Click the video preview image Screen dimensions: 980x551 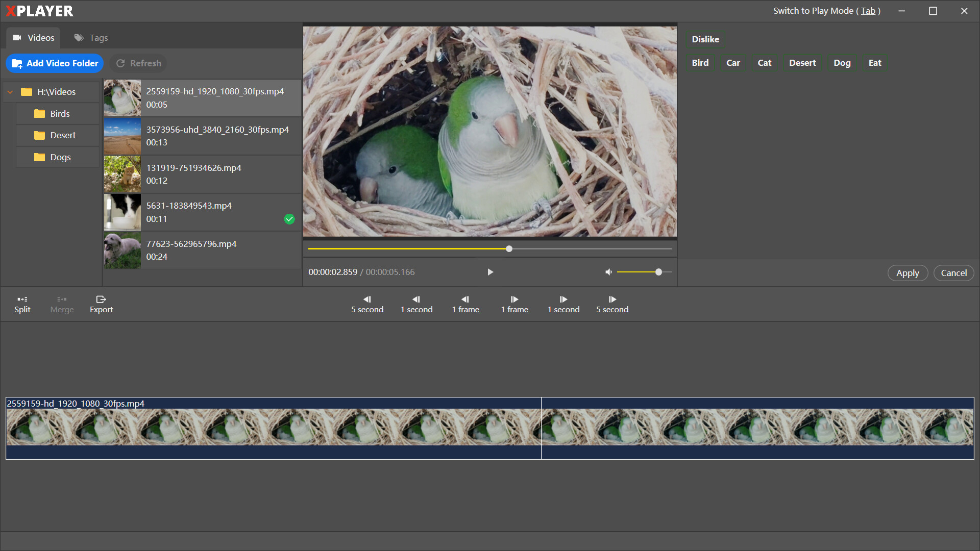[490, 132]
